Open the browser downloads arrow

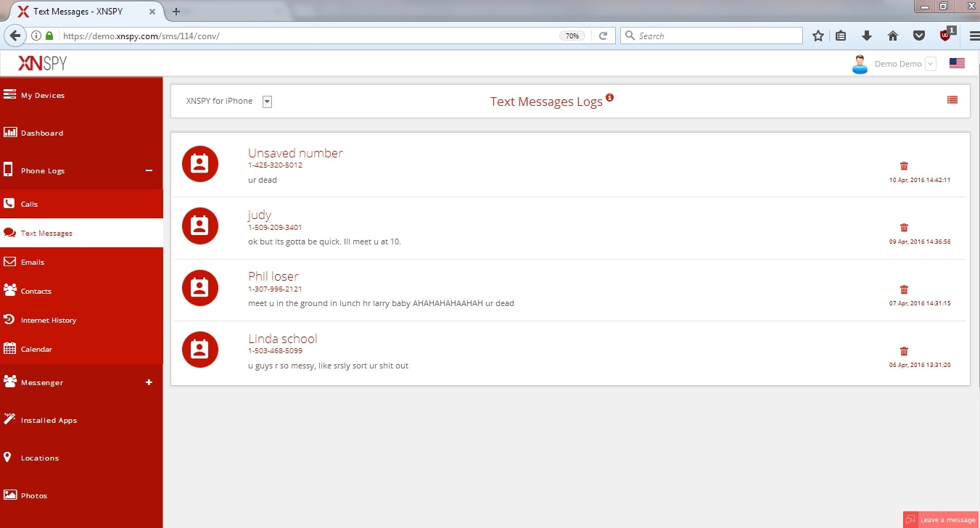(866, 36)
